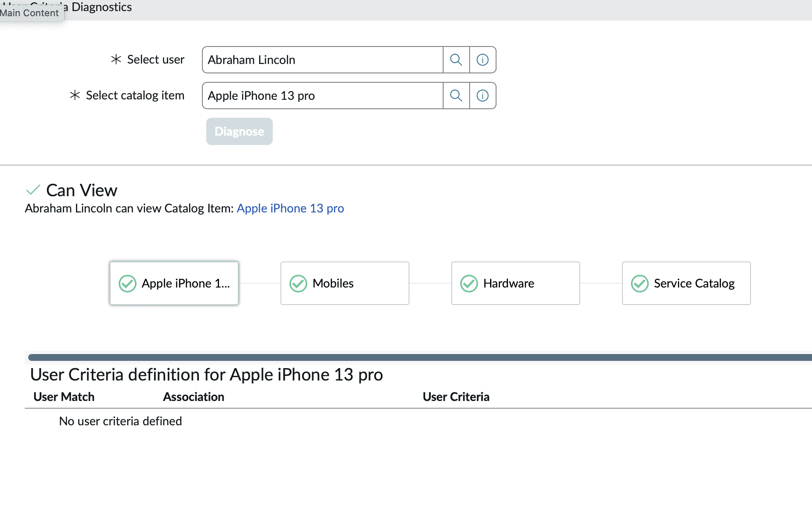
Task: Open the info icon for Apple iPhone 13 pro
Action: tap(482, 96)
